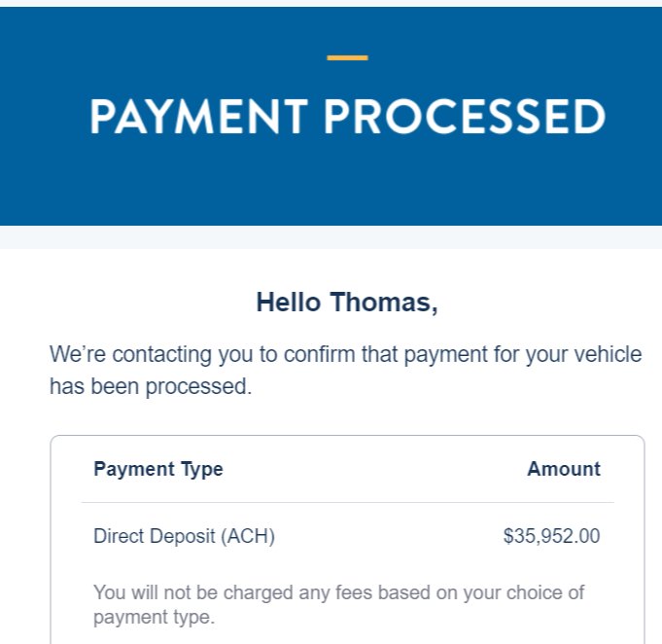662x644 pixels.
Task: Select the Amount column header
Action: coord(564,469)
